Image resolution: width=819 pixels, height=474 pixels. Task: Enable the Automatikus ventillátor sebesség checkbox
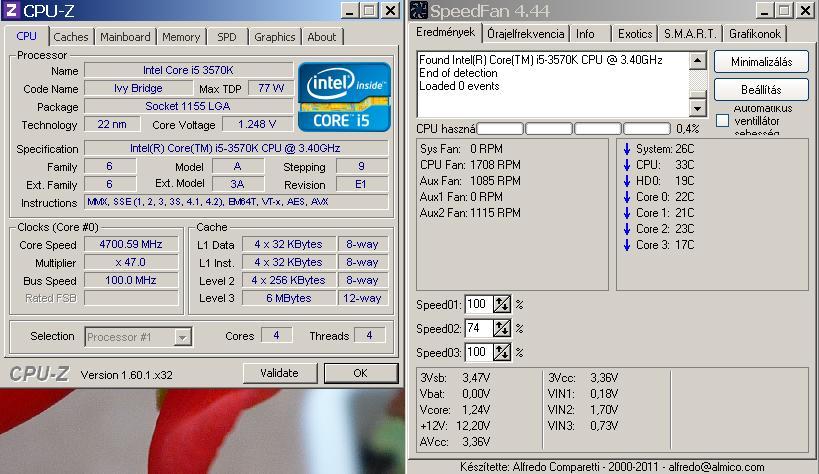pos(722,121)
